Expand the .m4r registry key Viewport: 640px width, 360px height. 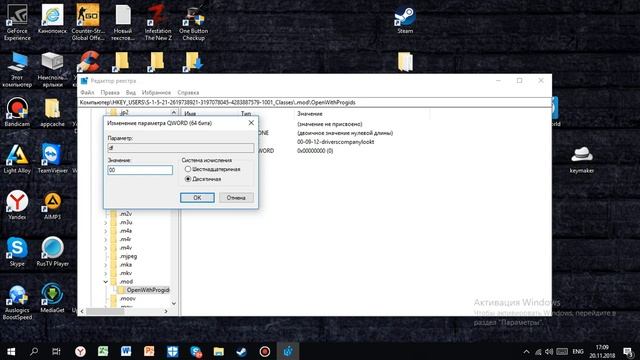coord(106,239)
